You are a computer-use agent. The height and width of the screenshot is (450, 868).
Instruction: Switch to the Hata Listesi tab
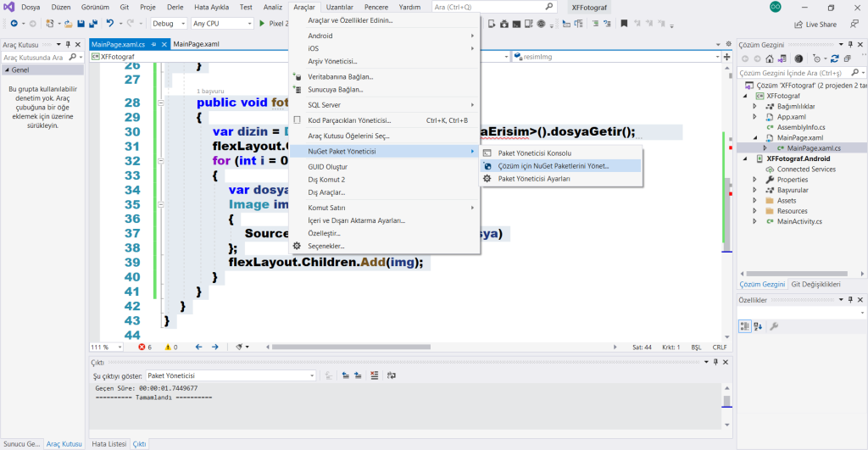coord(108,443)
